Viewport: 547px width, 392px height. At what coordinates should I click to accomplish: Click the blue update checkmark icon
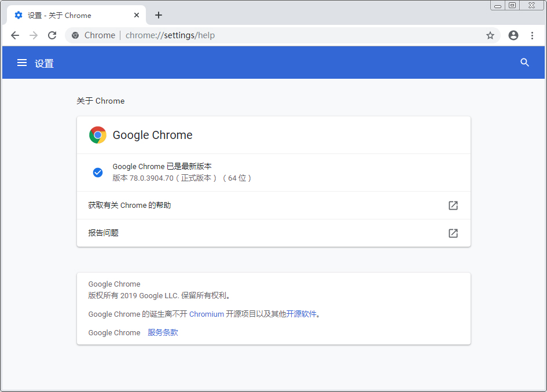pos(98,172)
